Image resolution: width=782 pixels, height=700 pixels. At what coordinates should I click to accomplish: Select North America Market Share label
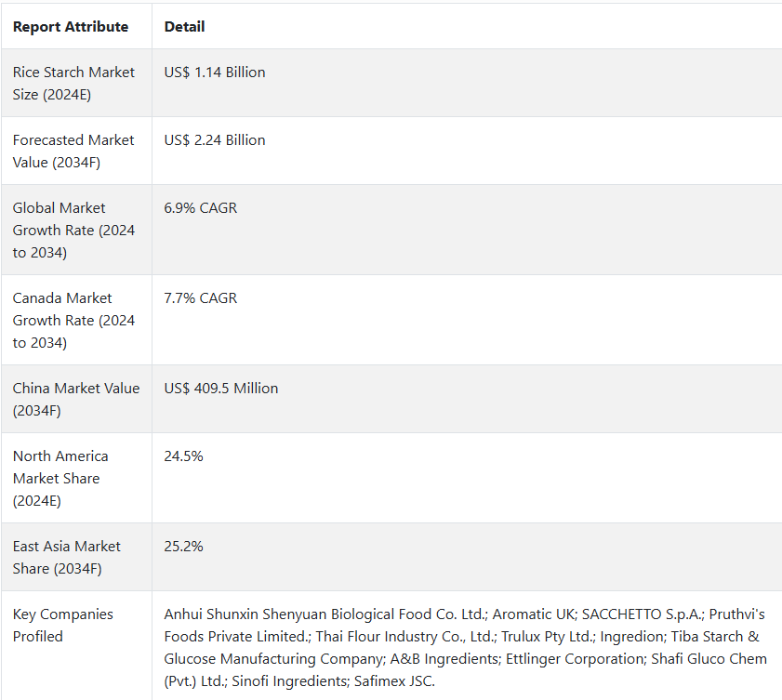point(60,479)
